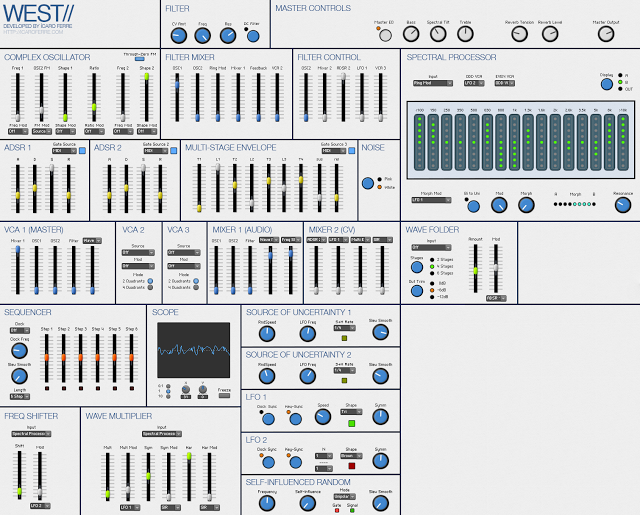Set the Complex Oscillator Ratio slider
640x515 pixels.
94,97
